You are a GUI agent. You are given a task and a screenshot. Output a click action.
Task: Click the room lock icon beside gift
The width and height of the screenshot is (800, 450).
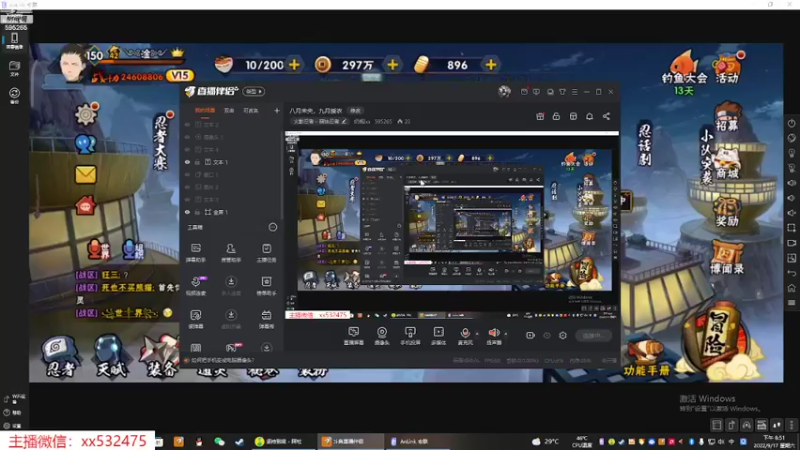pyautogui.click(x=556, y=116)
